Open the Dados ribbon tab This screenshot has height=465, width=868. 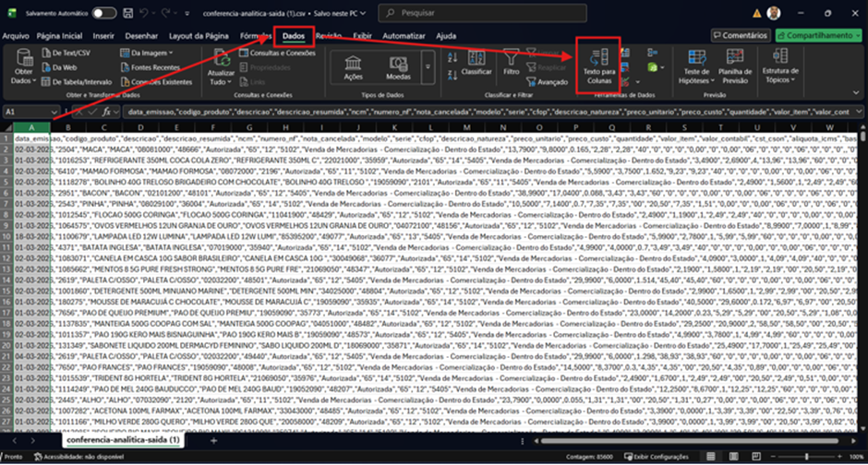[294, 36]
